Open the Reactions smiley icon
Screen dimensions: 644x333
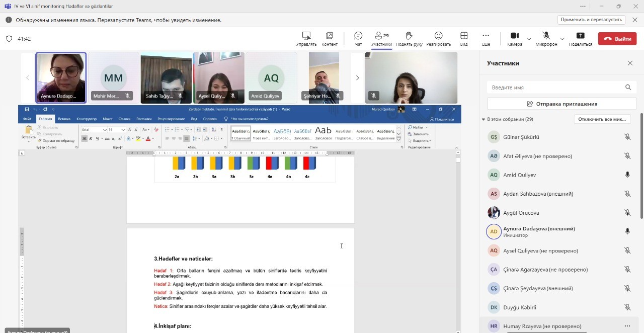click(x=438, y=36)
